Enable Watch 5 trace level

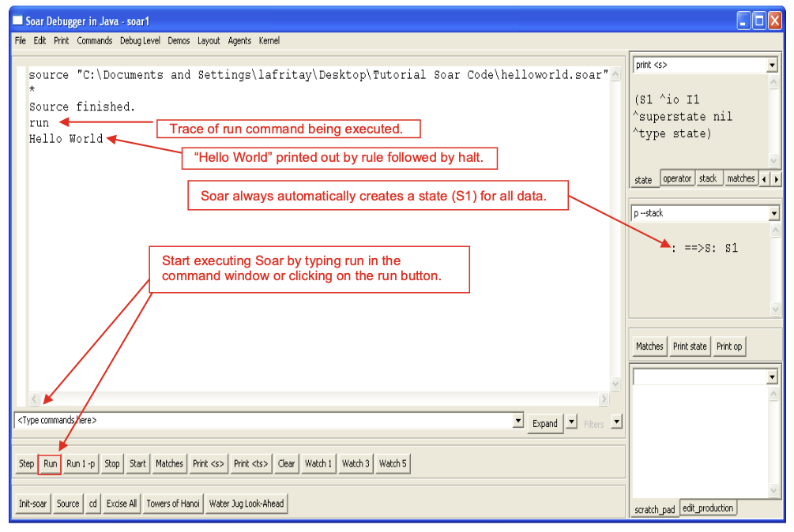[x=392, y=463]
